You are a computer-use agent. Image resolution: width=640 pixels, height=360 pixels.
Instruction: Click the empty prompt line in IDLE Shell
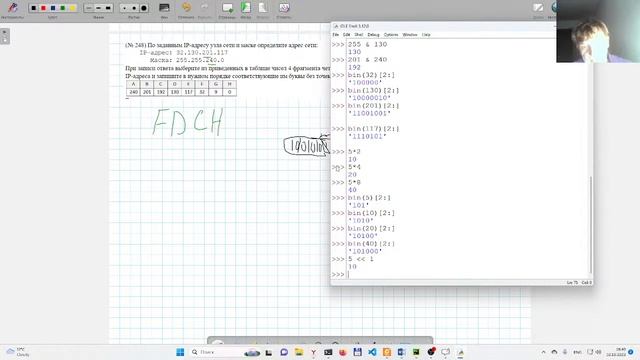click(x=468, y=274)
